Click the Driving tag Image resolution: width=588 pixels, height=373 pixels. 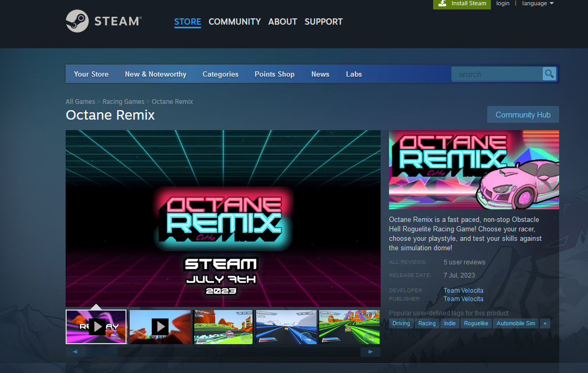click(x=401, y=323)
